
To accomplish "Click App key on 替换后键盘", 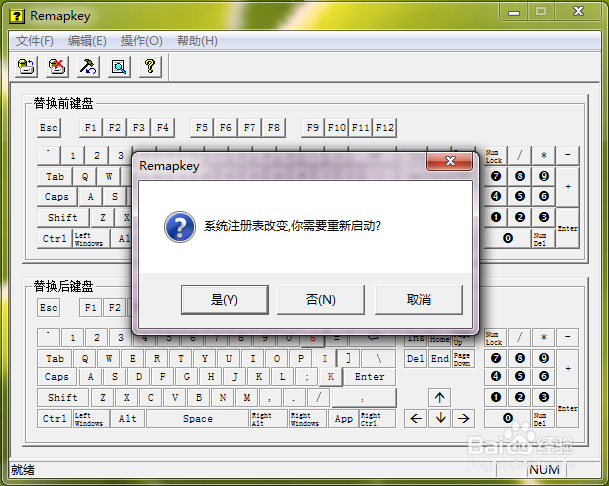I will click(343, 419).
